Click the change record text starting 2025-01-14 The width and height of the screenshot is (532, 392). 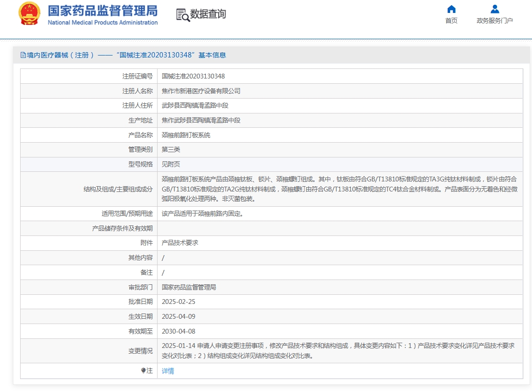[338, 351]
